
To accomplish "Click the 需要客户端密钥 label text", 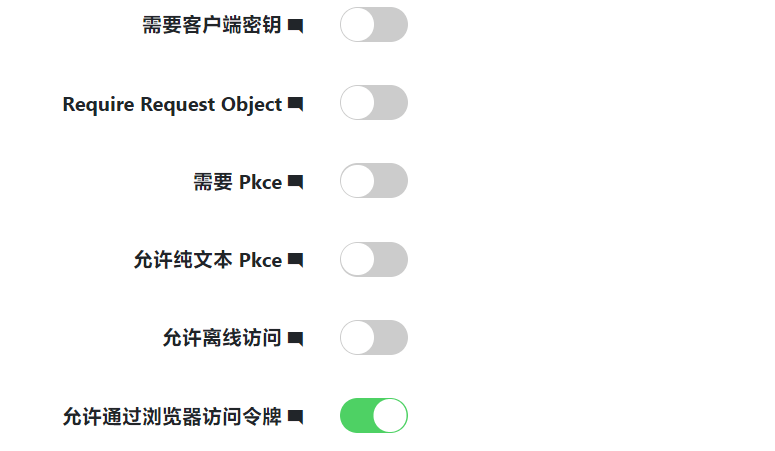I will tap(212, 26).
